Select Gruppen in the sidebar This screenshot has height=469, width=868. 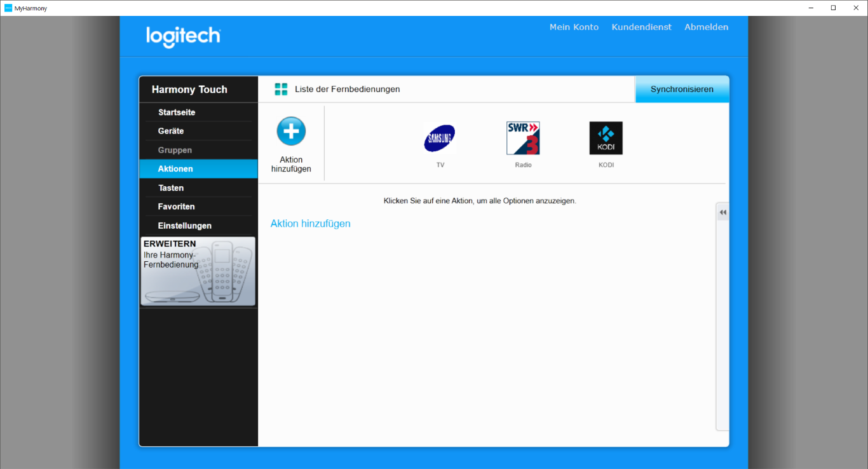[x=198, y=150]
